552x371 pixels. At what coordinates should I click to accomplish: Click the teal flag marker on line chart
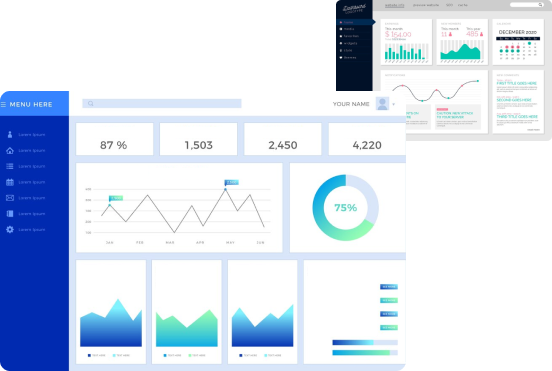pyautogui.click(x=116, y=199)
